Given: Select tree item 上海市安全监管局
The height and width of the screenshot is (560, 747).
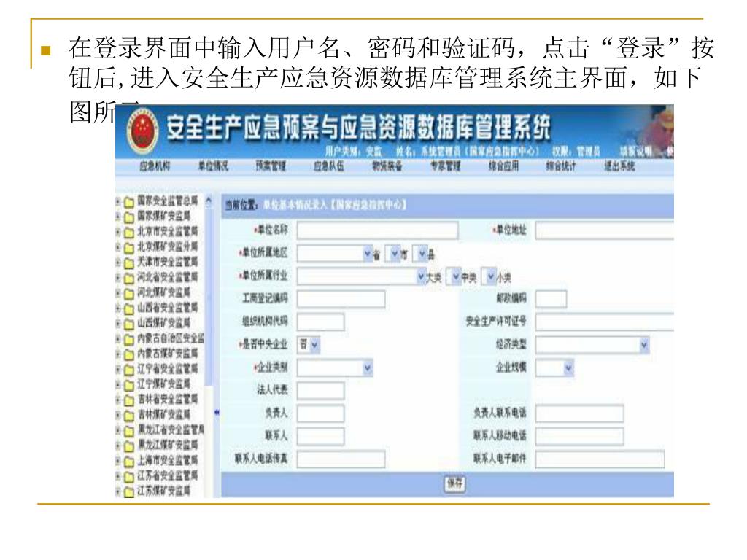Looking at the screenshot, I should 167,461.
